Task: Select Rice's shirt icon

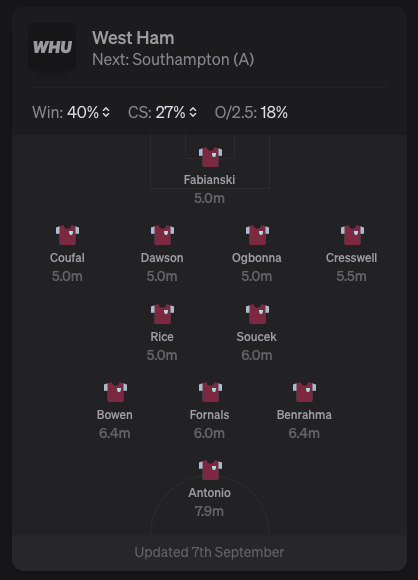Action: pos(162,314)
